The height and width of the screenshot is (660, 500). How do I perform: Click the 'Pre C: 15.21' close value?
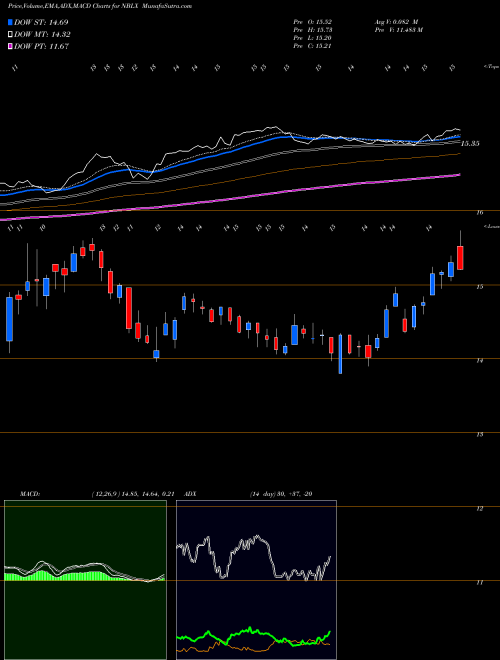[x=313, y=46]
